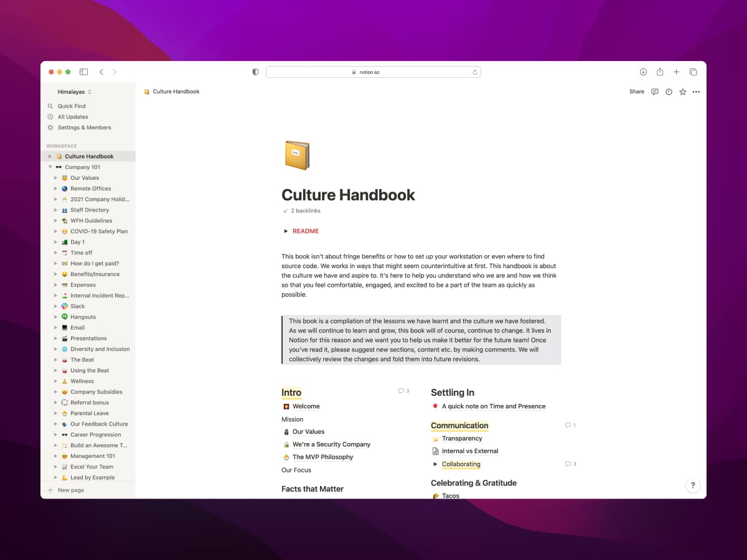Open Our Values link in Intro section
Viewport: 747px width, 560px height.
[309, 432]
